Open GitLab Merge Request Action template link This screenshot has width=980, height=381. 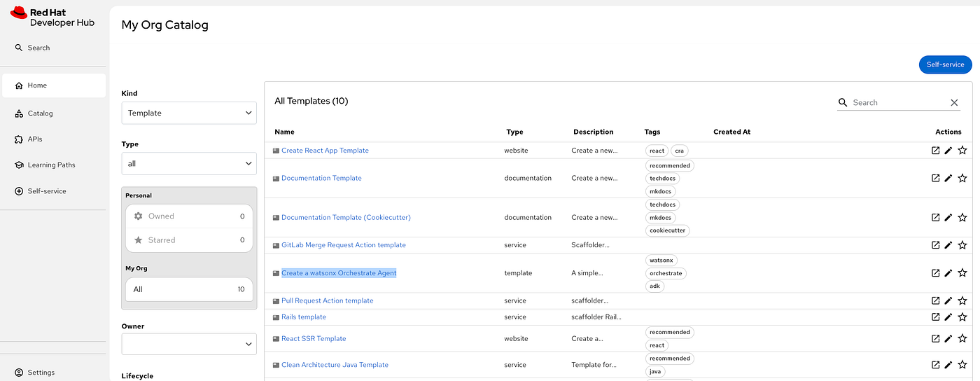(x=344, y=245)
